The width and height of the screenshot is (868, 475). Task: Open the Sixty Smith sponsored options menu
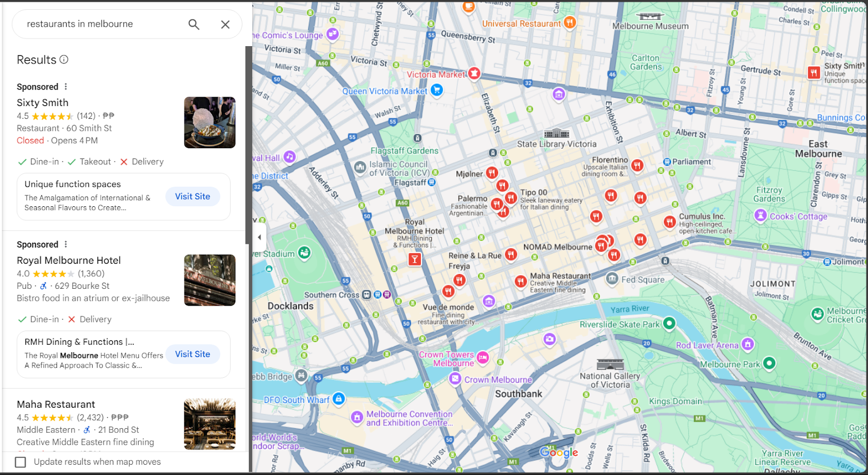(66, 86)
